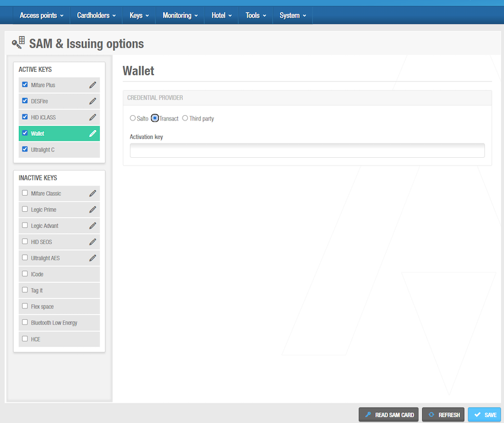The image size is (504, 423).
Task: Edit Ultralight AES via pencil icon
Action: 92,258
